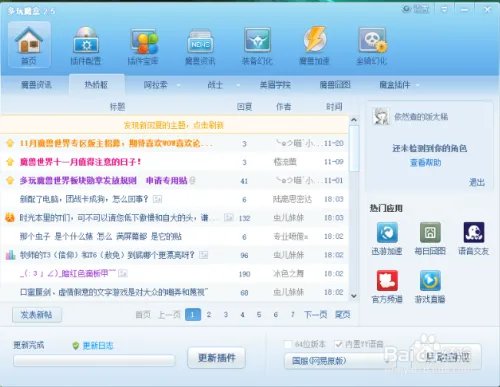The width and height of the screenshot is (500, 387).
Task: Open the 魔兽资讯 NEWS toolbar icon
Action: pos(200,45)
